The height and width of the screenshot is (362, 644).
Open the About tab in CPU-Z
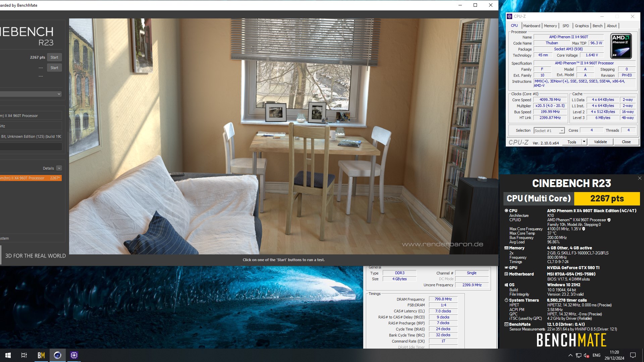[612, 26]
